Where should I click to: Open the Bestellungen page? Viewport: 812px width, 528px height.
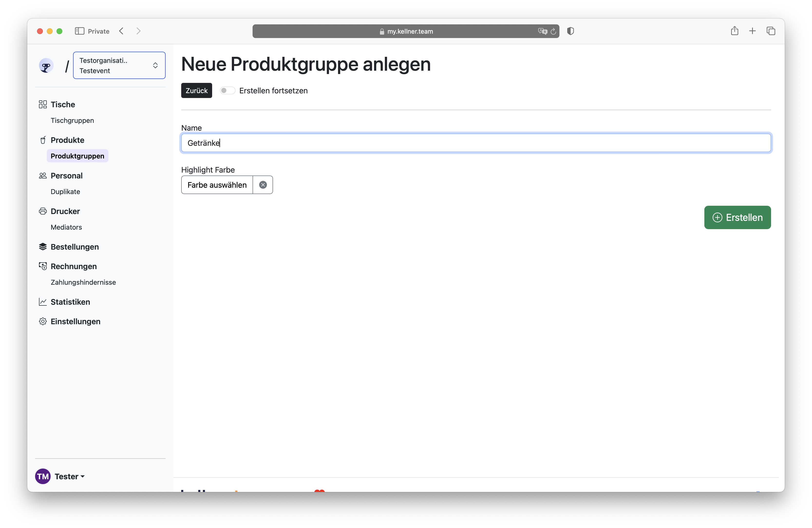point(75,247)
